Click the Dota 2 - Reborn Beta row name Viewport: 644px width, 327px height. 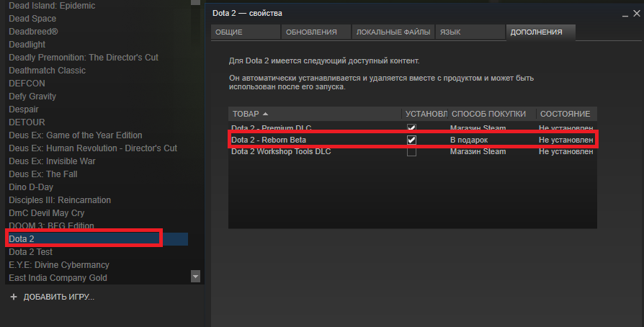click(269, 140)
